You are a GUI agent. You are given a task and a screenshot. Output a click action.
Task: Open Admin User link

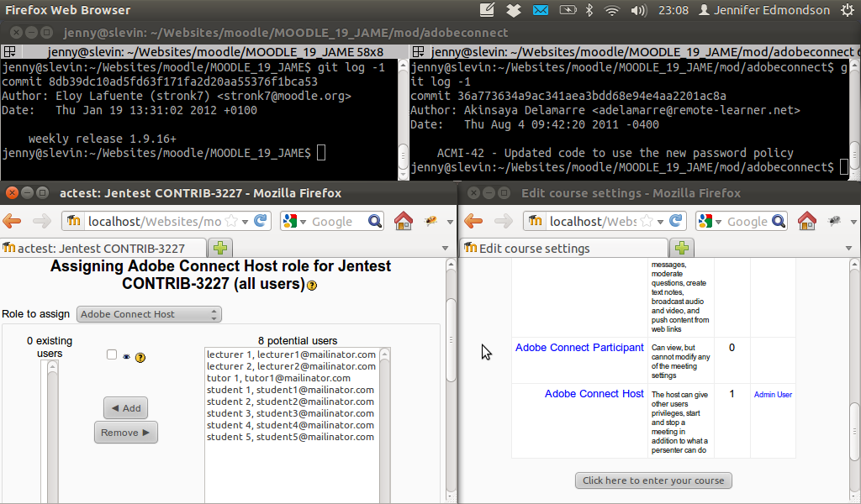click(773, 394)
